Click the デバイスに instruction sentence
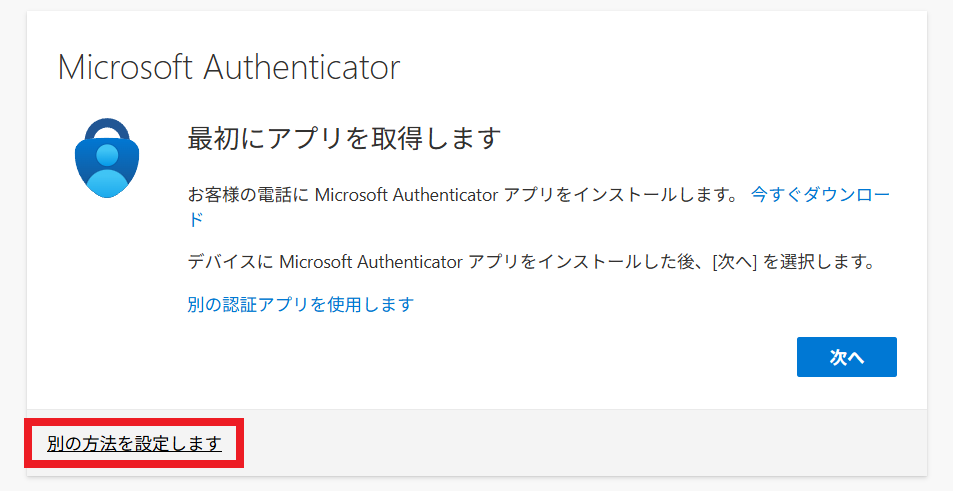The image size is (953, 491). (532, 262)
